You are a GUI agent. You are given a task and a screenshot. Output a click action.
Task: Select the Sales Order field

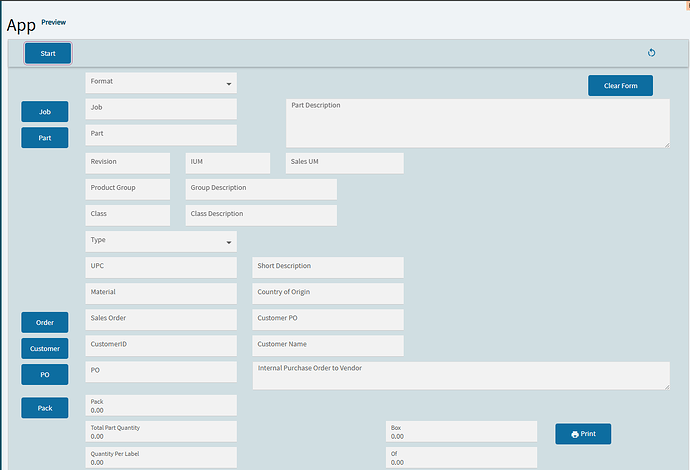pos(161,319)
